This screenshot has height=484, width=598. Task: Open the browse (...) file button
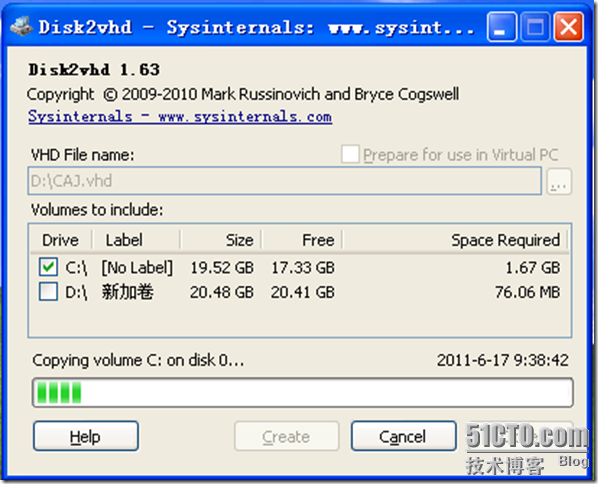559,181
